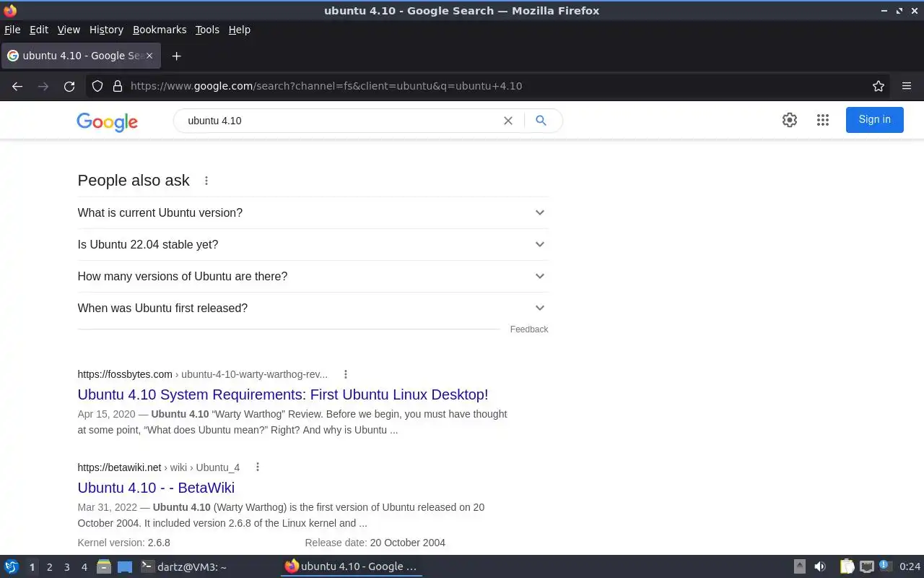
Task: Click the fossbytes.com URL breadcrumb
Action: point(203,374)
